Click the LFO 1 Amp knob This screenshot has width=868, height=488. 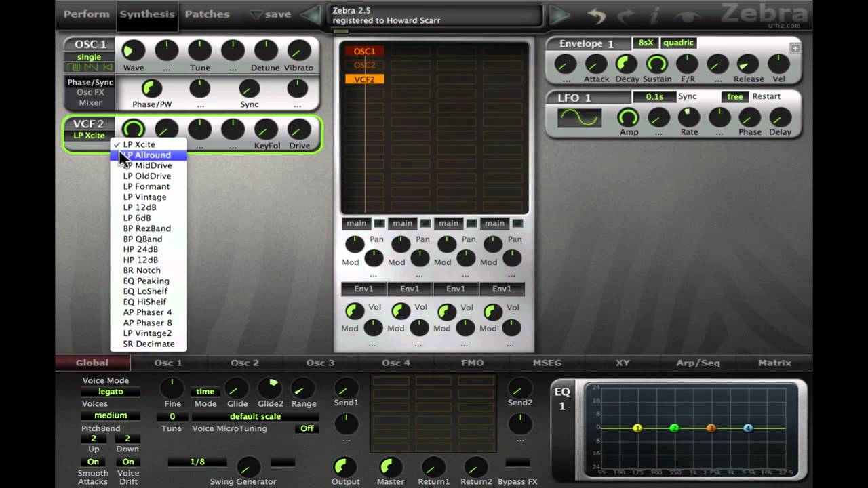[x=628, y=117]
